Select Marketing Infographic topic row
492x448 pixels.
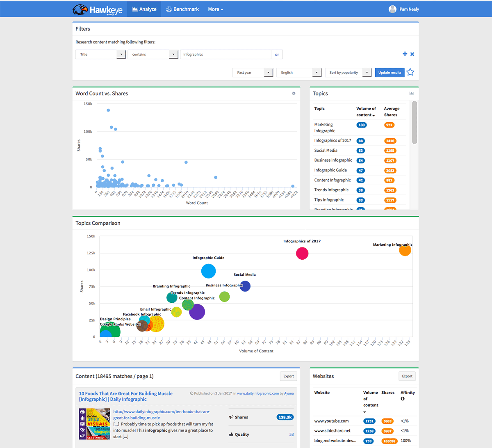pos(360,128)
